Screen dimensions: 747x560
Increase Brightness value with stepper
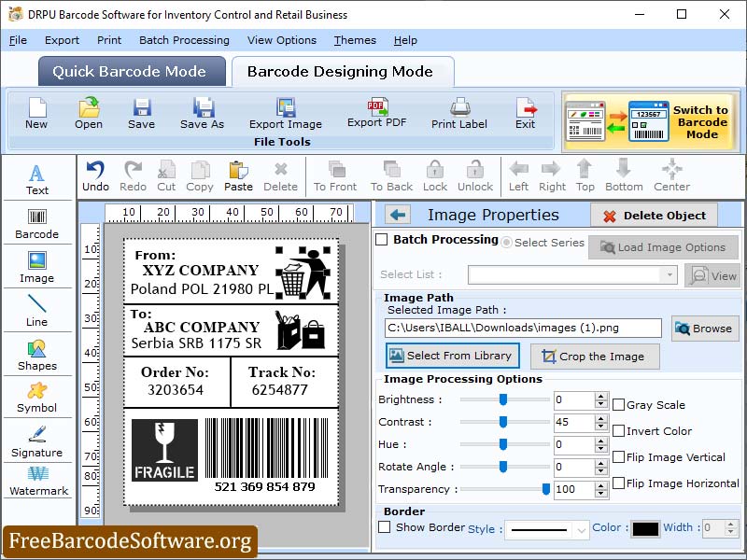pos(601,396)
